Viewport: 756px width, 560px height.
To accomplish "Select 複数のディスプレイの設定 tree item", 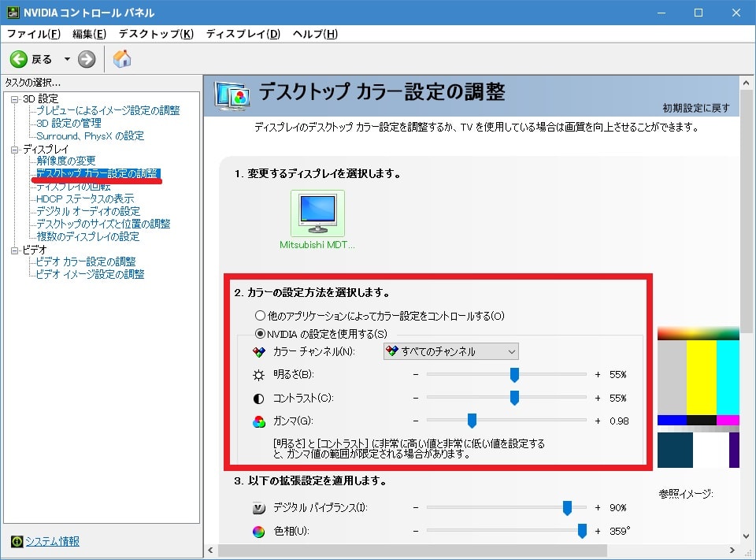I will (87, 236).
